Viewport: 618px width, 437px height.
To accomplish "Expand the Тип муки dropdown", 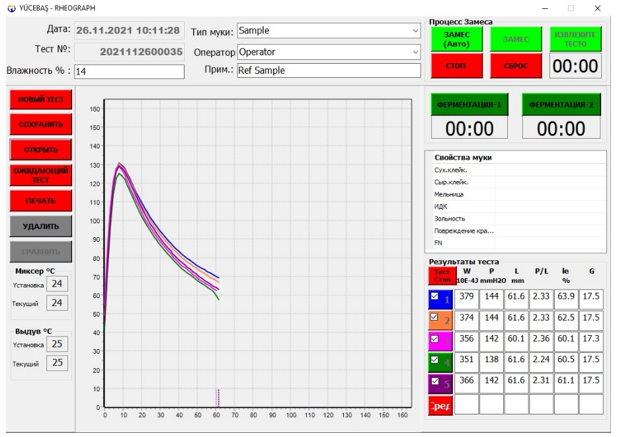I will tap(415, 31).
